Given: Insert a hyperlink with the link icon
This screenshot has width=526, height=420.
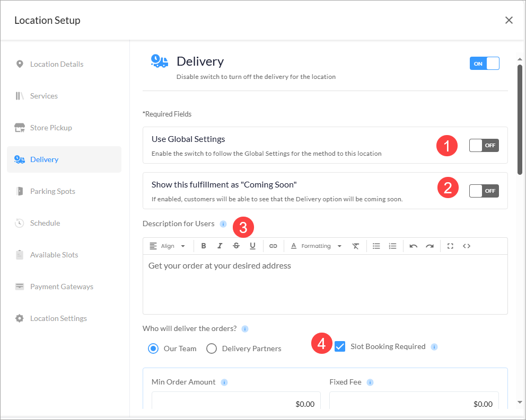Looking at the screenshot, I should pyautogui.click(x=274, y=246).
